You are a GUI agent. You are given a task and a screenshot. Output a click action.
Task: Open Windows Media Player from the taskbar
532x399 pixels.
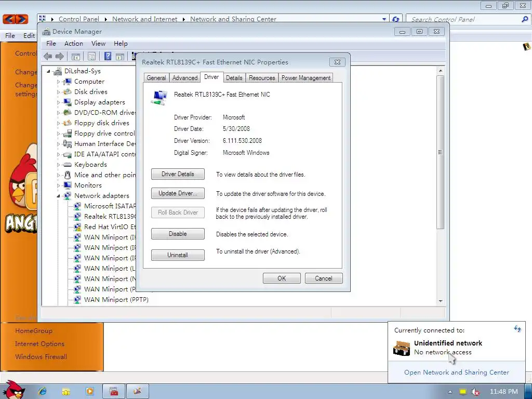tap(90, 392)
